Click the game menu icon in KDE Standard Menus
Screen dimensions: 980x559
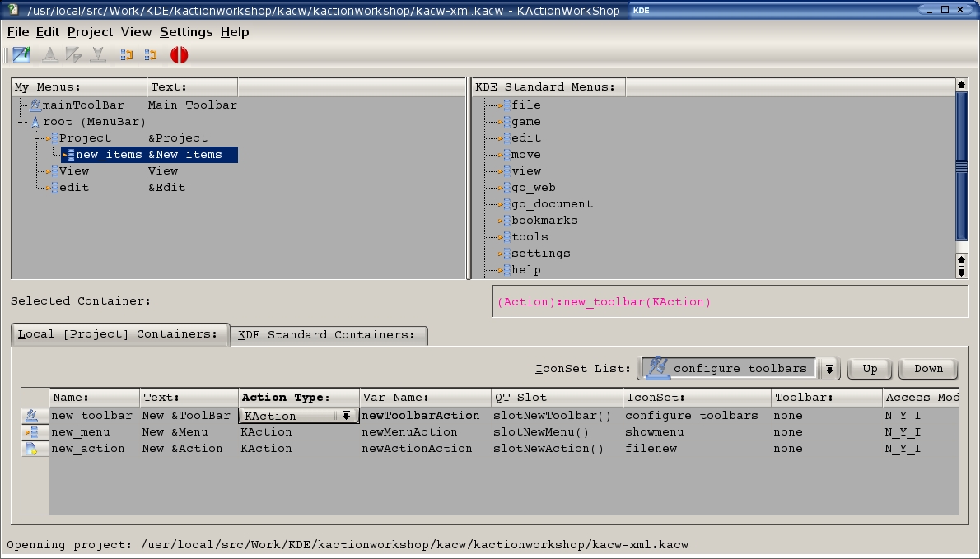504,122
